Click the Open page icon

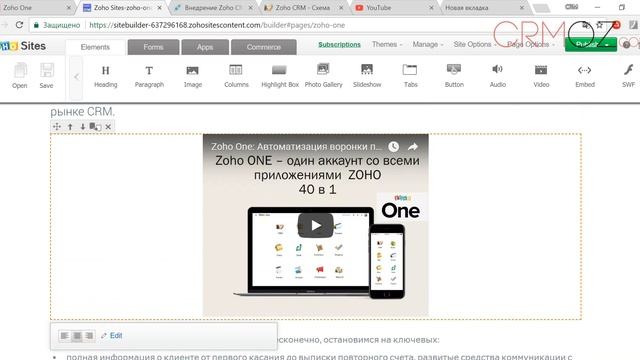point(20,76)
